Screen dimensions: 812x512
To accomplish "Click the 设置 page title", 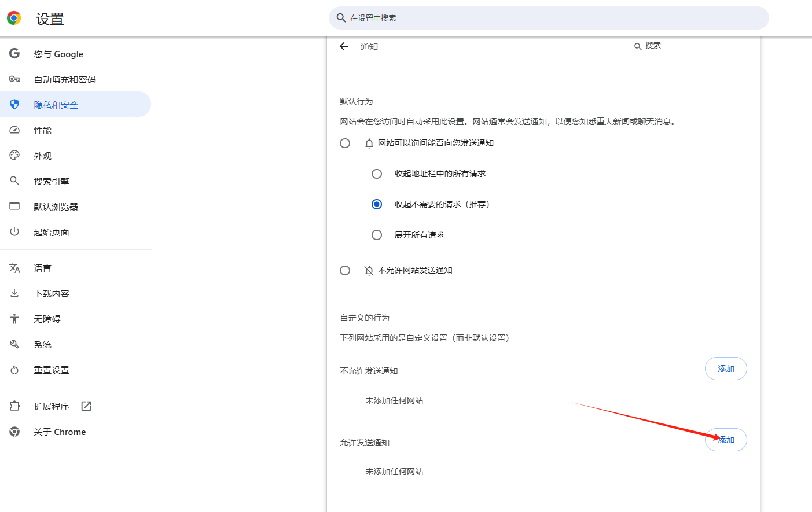I will pyautogui.click(x=50, y=19).
